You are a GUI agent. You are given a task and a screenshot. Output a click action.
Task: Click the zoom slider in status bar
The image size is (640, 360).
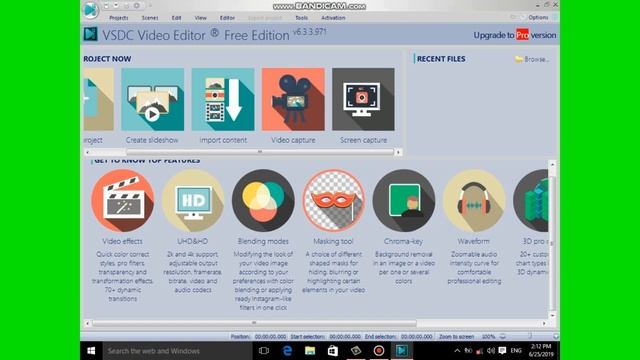tap(529, 336)
